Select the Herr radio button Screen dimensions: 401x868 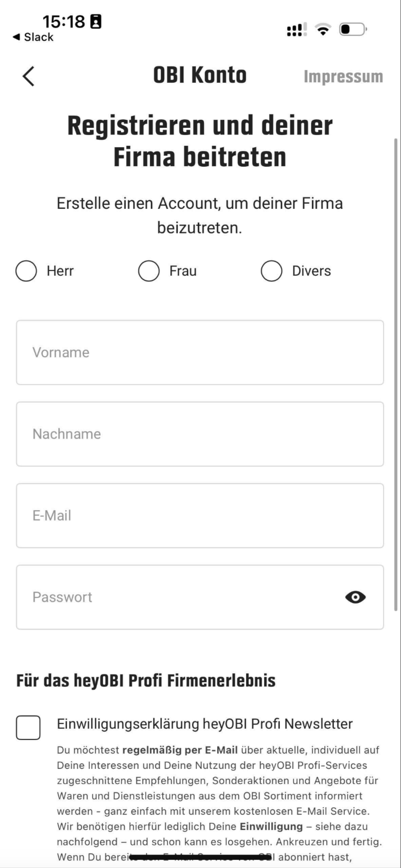(26, 271)
